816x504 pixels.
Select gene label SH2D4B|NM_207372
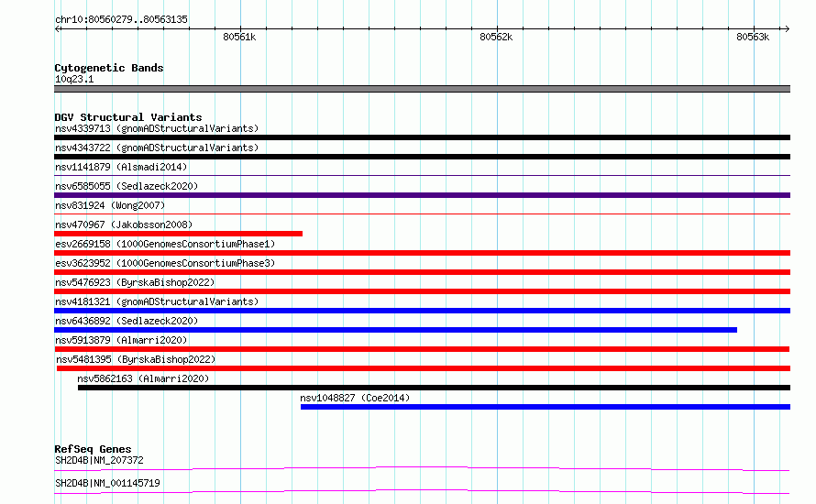click(x=99, y=460)
